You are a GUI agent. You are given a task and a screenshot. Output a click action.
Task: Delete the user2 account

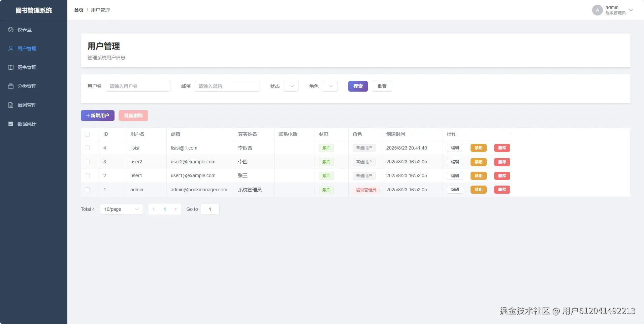(502, 162)
